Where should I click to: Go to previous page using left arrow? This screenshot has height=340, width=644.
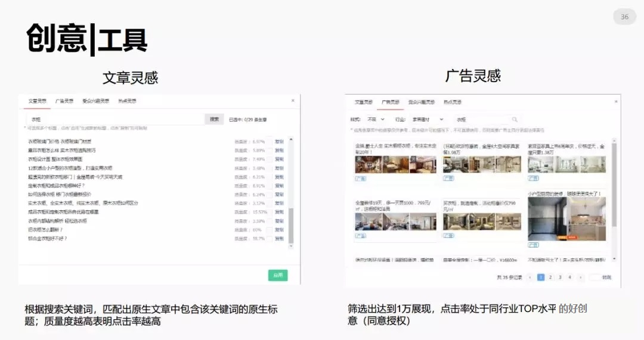(x=529, y=277)
